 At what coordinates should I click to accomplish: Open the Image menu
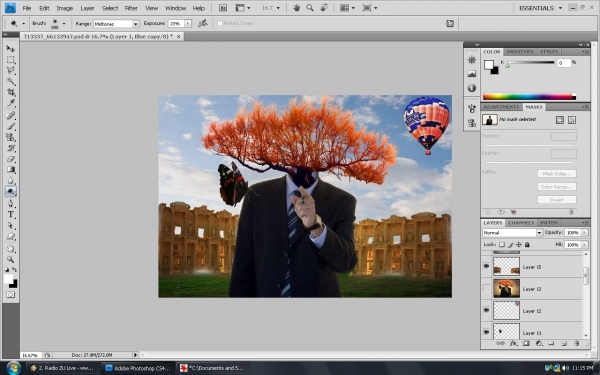click(x=65, y=8)
